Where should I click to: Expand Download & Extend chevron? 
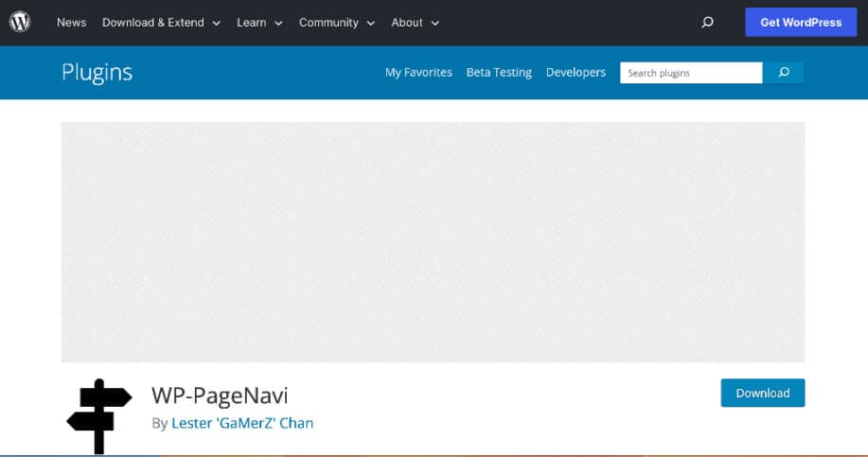[x=217, y=24]
